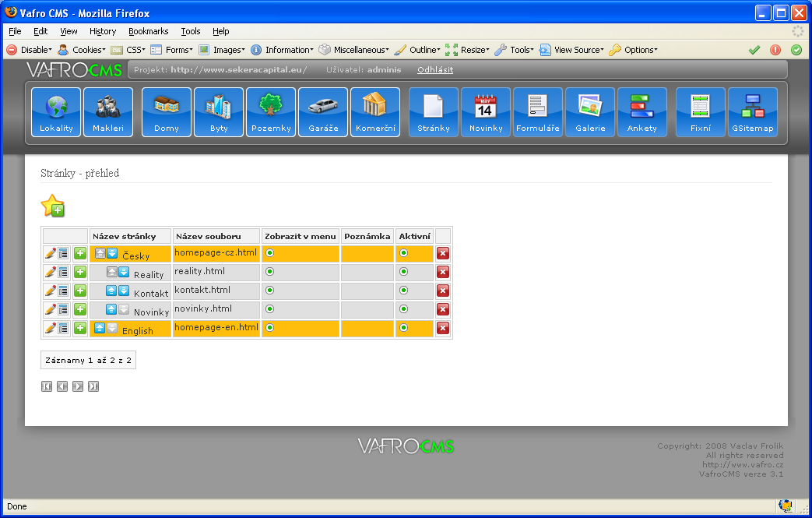
Task: Toggle show-in-menu radio for novinky.html
Action: [x=270, y=308]
